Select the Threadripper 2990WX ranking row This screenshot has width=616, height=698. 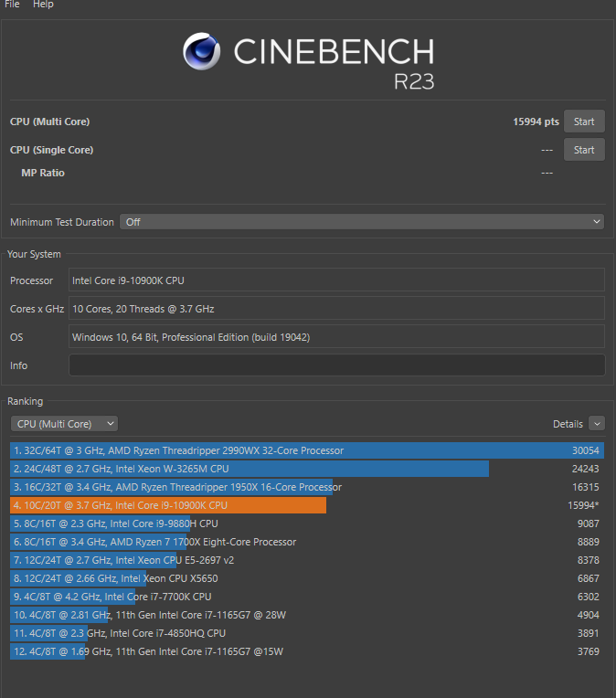click(307, 450)
